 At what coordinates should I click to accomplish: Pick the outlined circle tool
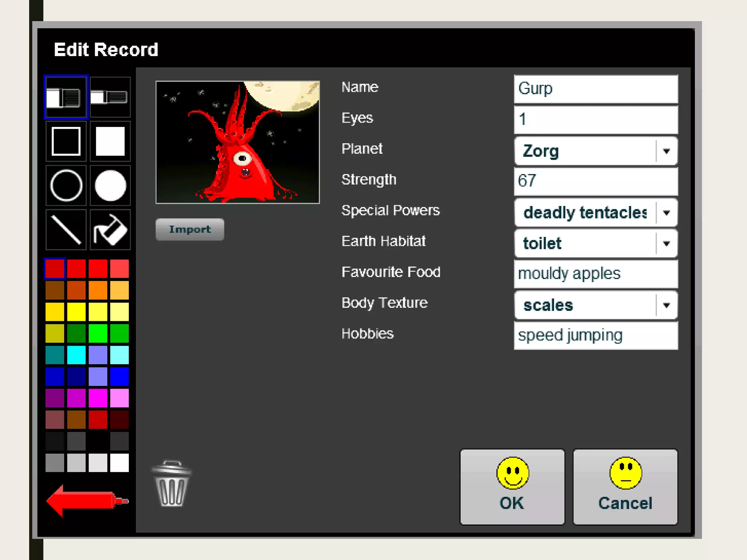tap(66, 186)
